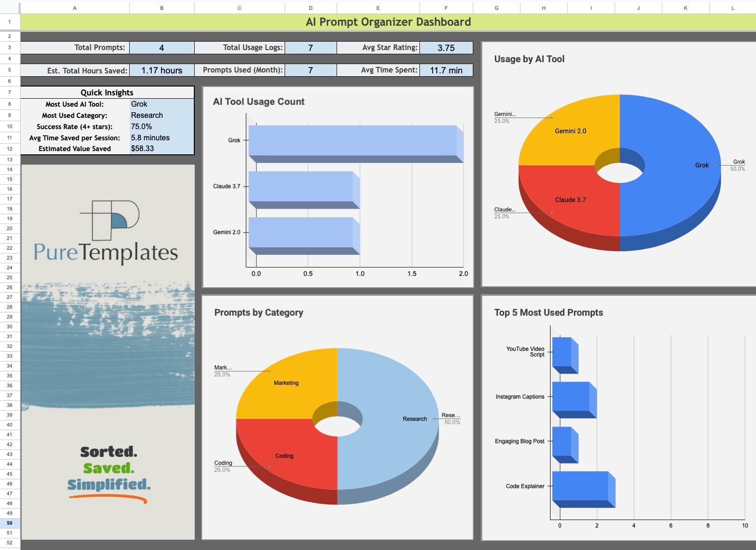Screen dimensions: 756x550
Task: Click the Estimated Value Saved $58.33 cell
Action: [161, 148]
